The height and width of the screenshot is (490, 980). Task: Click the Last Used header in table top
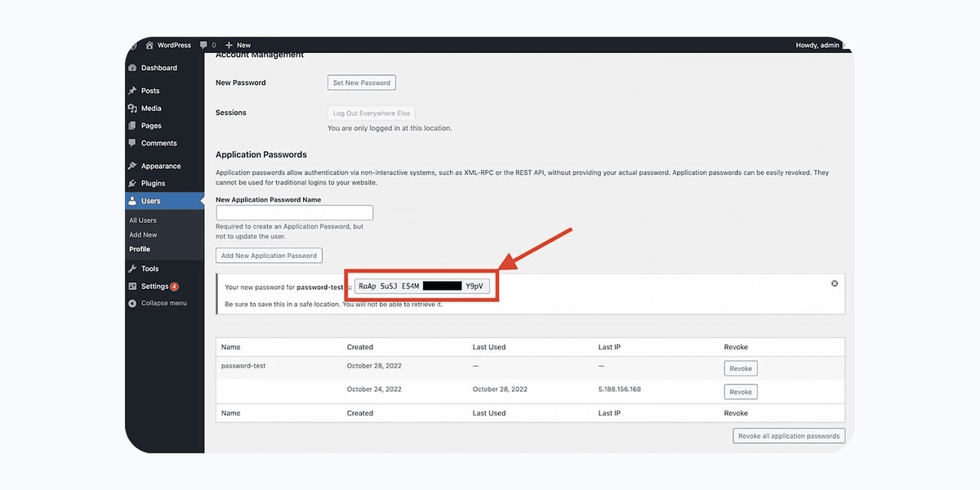489,347
